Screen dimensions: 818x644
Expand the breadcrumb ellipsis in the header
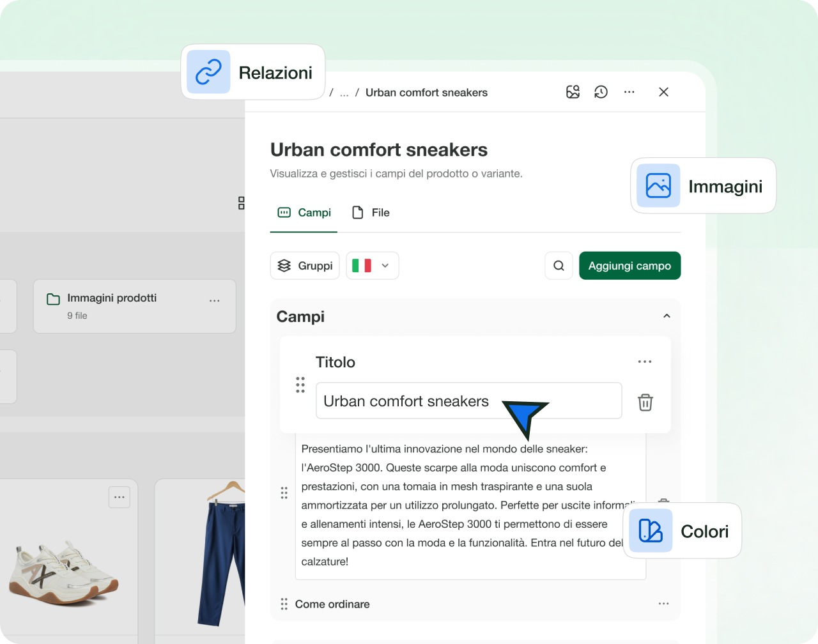point(344,92)
